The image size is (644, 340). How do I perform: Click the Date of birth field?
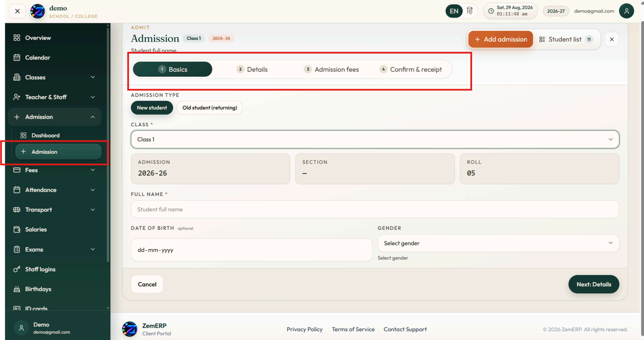click(251, 250)
